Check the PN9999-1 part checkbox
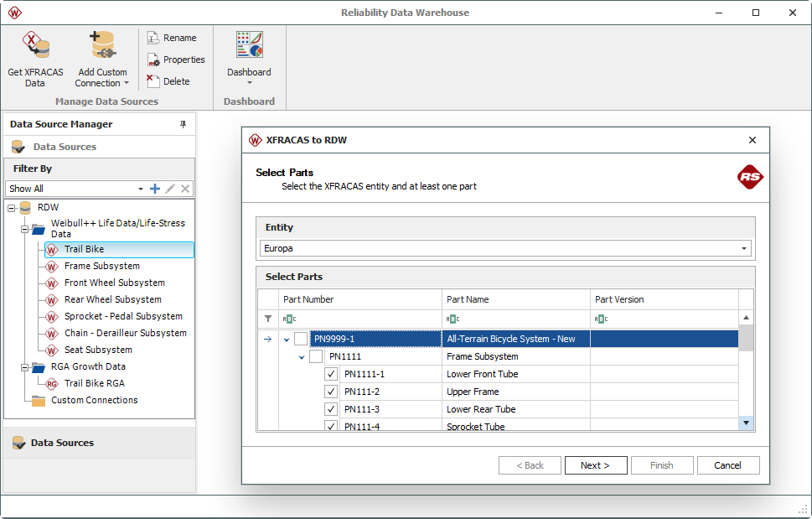812x519 pixels. (301, 339)
